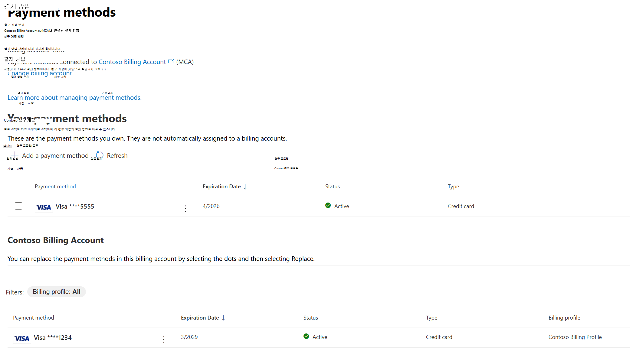Click Change billing account link
Viewport: 630px width, 364px height.
(40, 73)
